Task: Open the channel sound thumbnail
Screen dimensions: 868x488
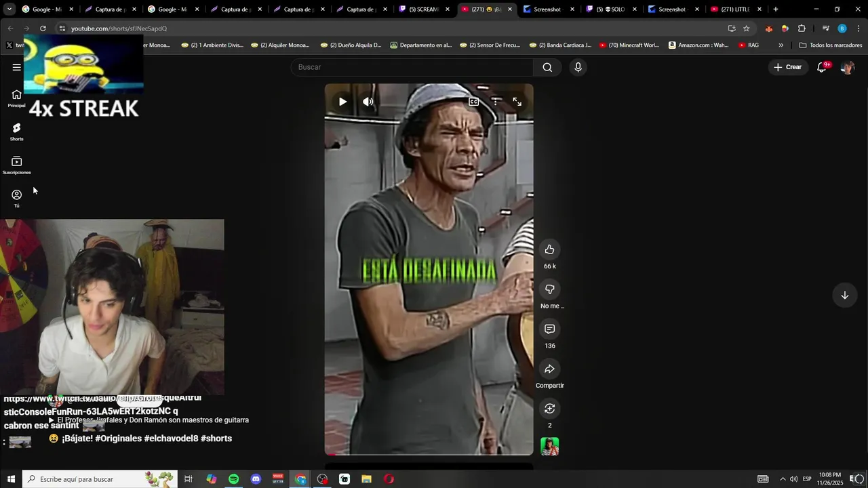Action: 549,447
